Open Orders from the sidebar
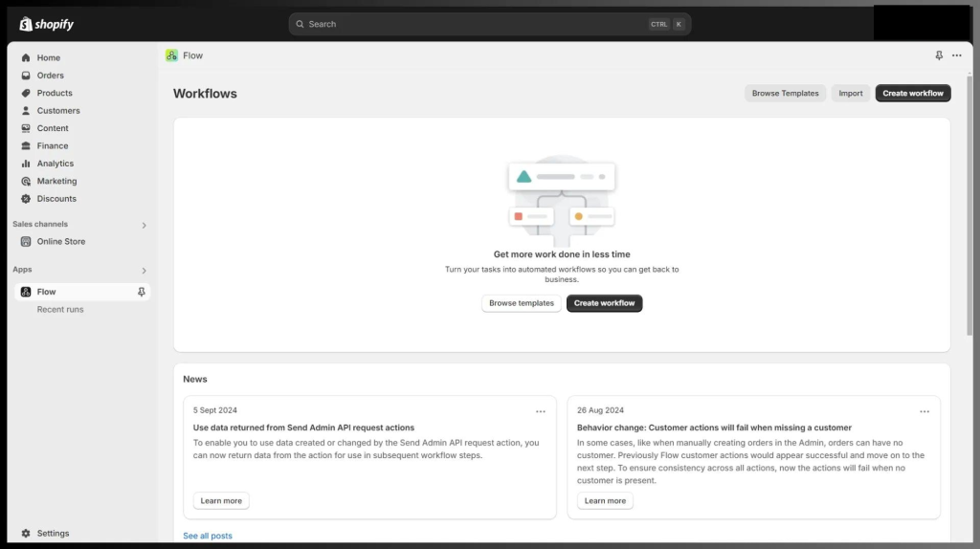The height and width of the screenshot is (549, 980). (50, 75)
